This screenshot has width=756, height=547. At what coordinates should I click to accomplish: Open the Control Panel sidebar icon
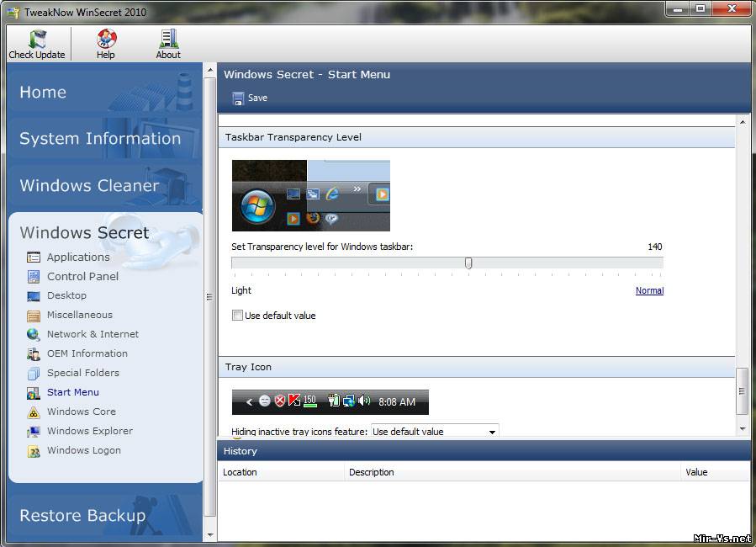pyautogui.click(x=34, y=277)
